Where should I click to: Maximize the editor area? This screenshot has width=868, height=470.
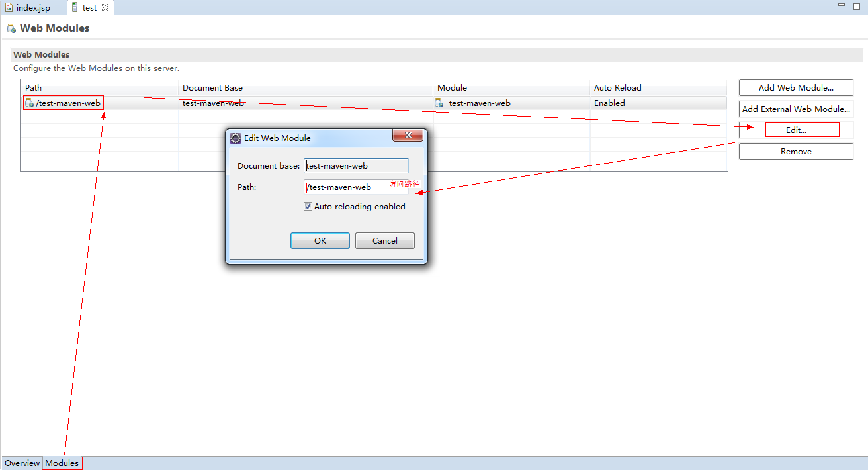click(x=856, y=5)
